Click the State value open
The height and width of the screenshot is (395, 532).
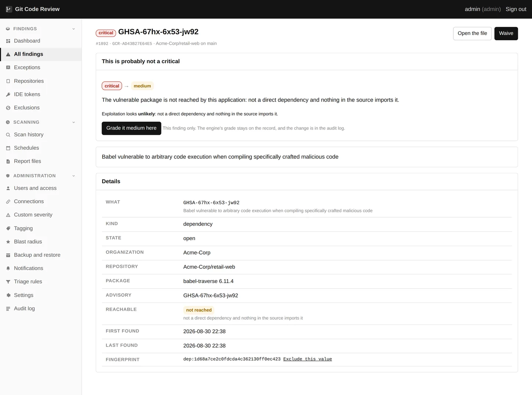pyautogui.click(x=189, y=238)
